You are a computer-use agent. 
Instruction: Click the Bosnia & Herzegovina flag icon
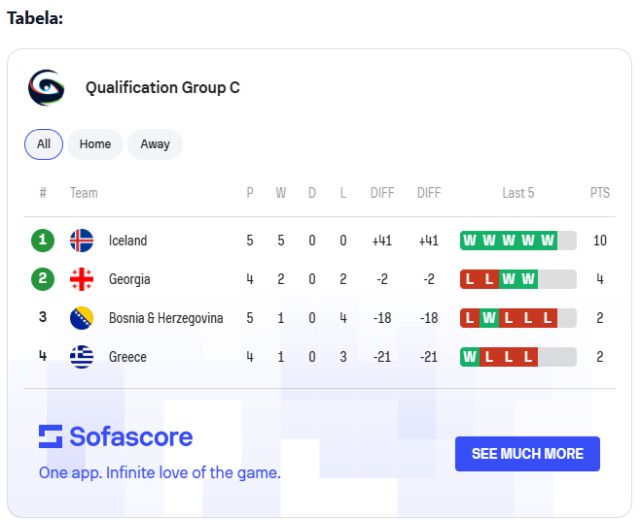82,318
